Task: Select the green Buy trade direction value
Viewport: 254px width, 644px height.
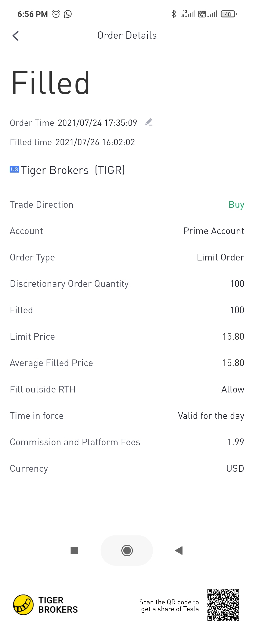Action: click(236, 205)
